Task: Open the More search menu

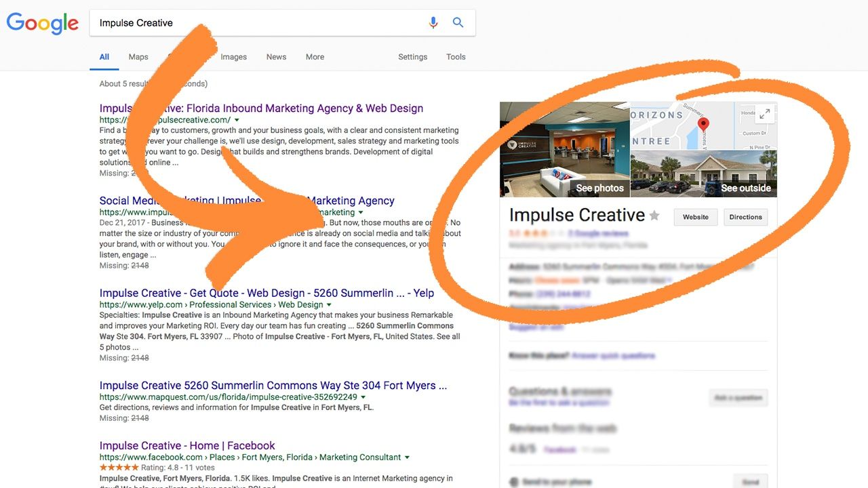Action: click(x=315, y=57)
